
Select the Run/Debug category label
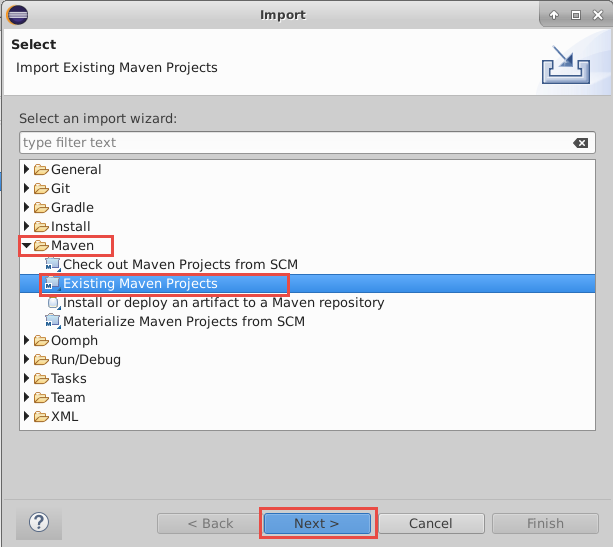pos(86,360)
